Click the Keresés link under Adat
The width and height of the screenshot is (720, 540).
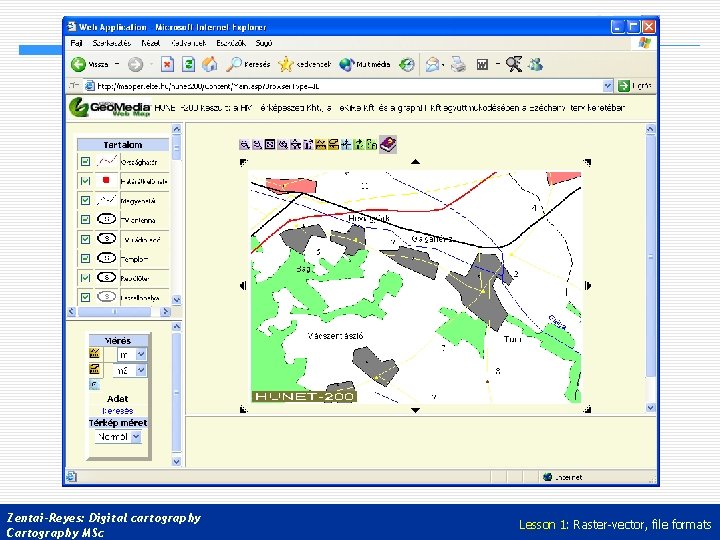pos(118,411)
